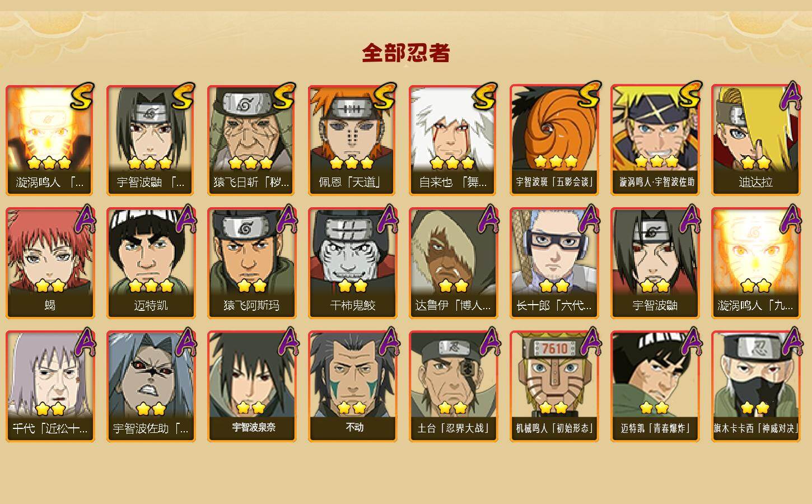Open the 迈特凯「青春爆炸」 card
The height and width of the screenshot is (504, 812).
click(655, 386)
